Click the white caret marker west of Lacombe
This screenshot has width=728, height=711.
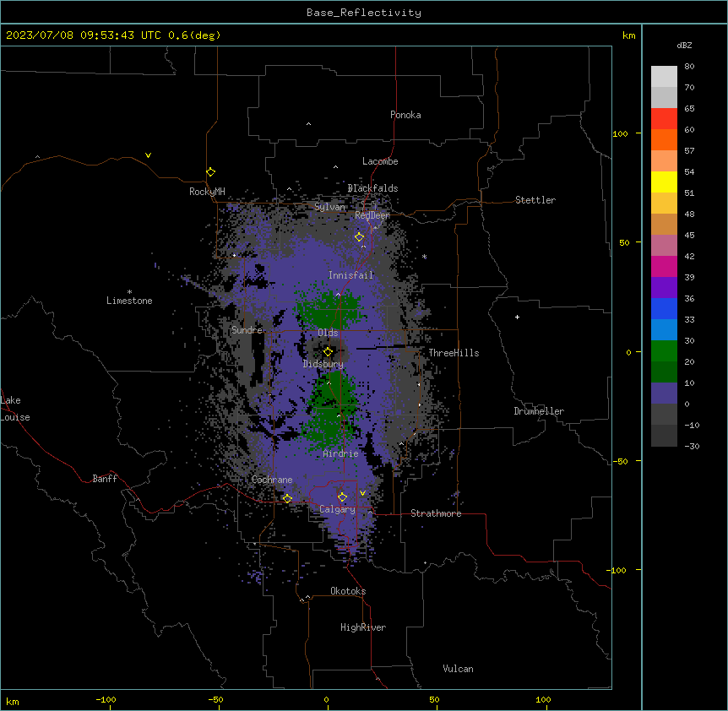coord(335,167)
